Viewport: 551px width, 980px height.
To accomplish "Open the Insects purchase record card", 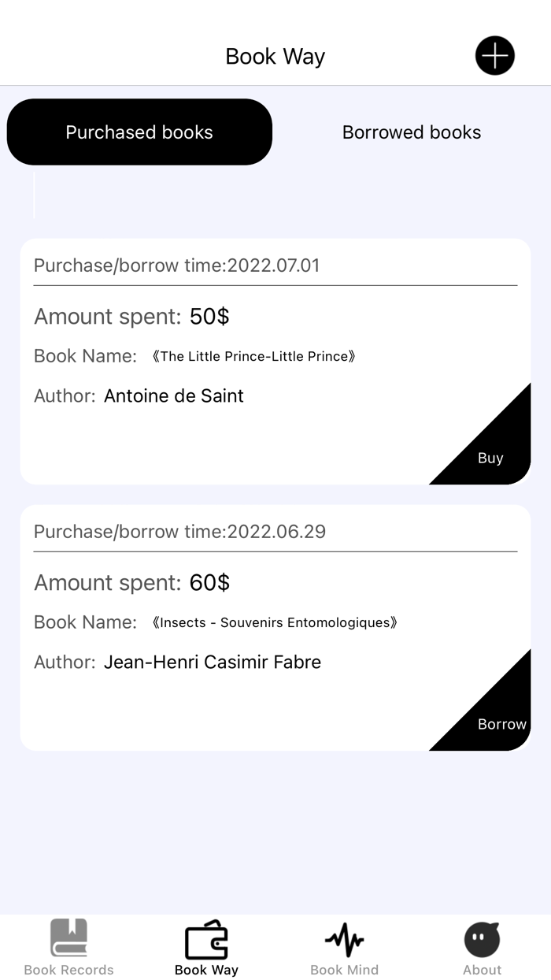I will [x=275, y=626].
